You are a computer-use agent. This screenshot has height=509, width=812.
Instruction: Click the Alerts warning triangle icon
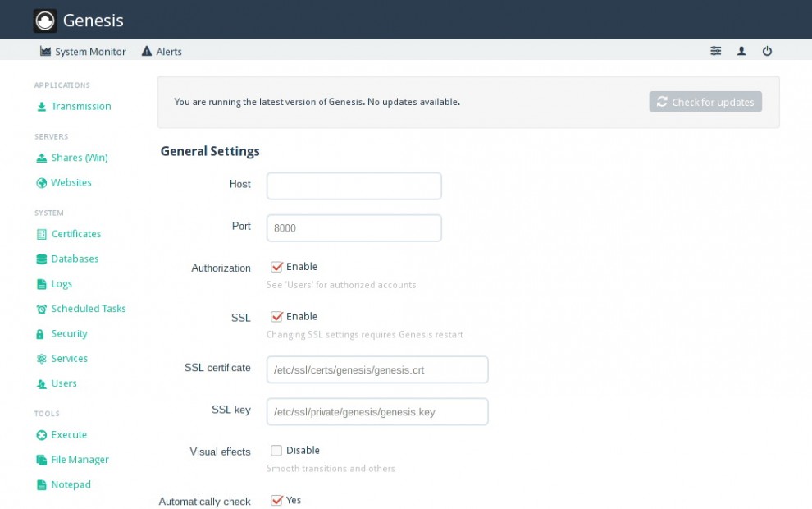pos(147,52)
